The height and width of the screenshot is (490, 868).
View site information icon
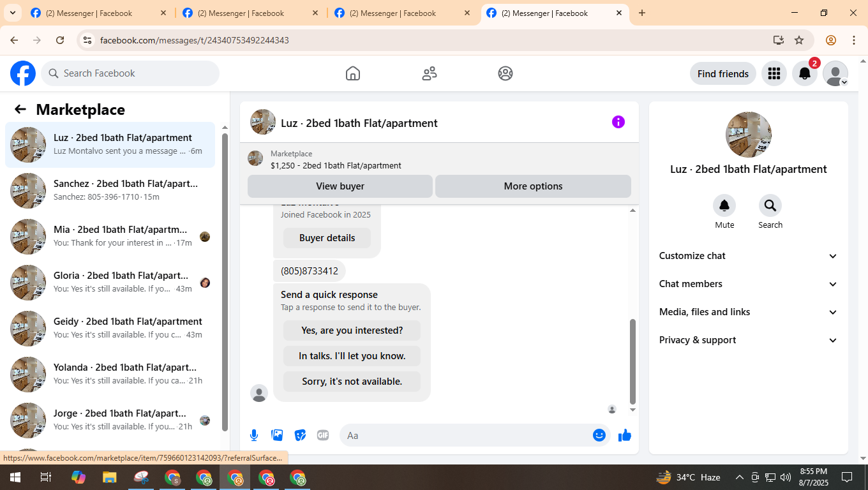click(x=88, y=40)
